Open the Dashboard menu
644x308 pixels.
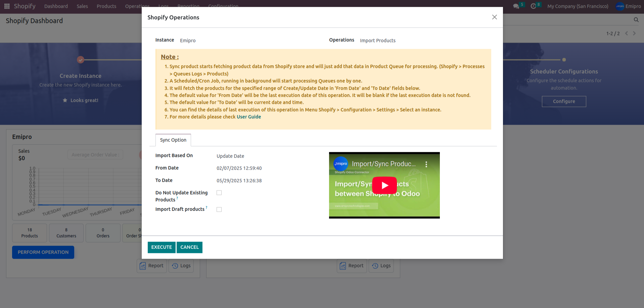click(x=56, y=6)
